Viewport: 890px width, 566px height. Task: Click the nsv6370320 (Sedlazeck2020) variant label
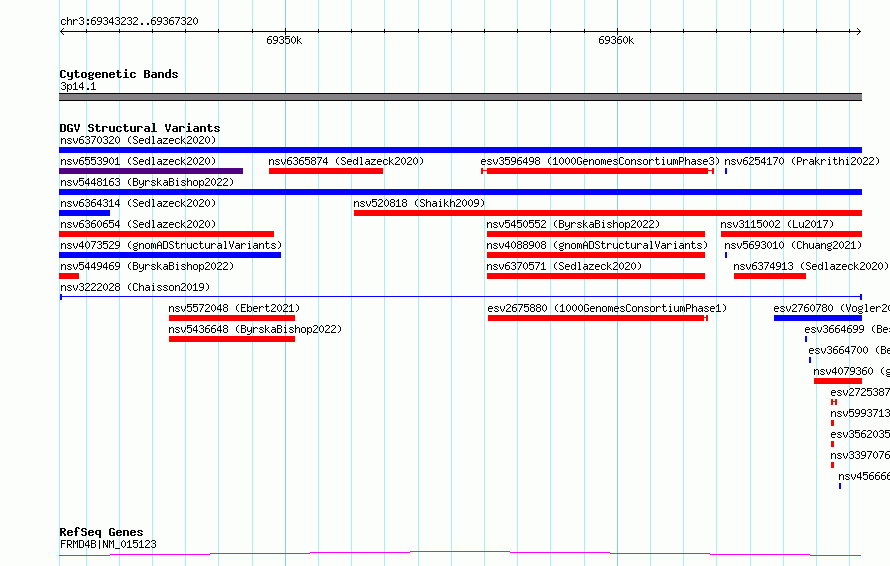coord(138,140)
